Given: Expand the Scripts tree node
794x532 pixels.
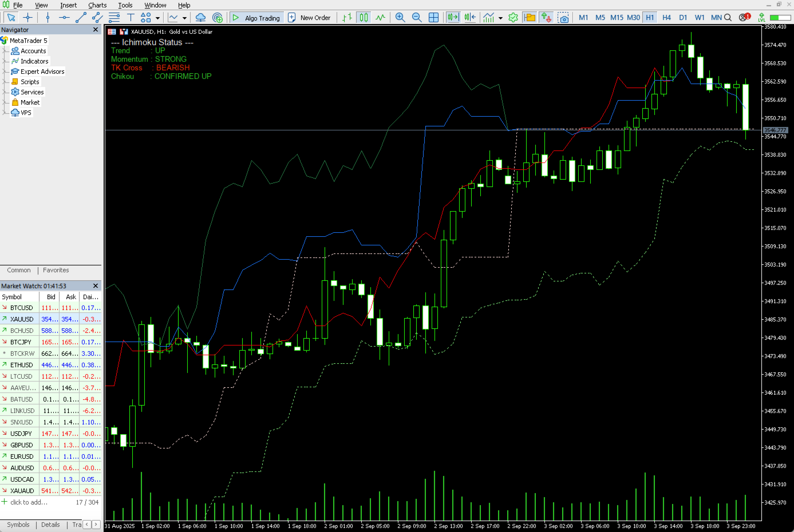Looking at the screenshot, I should 5,82.
